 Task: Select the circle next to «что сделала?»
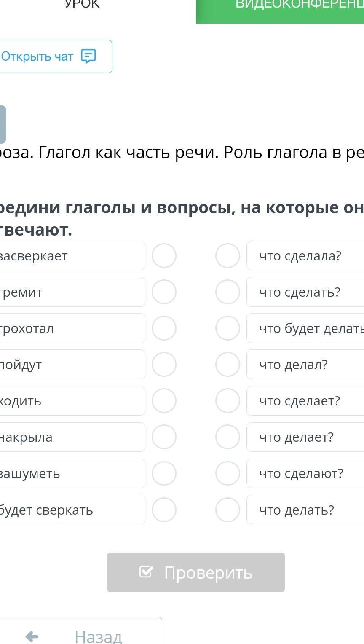tap(227, 256)
